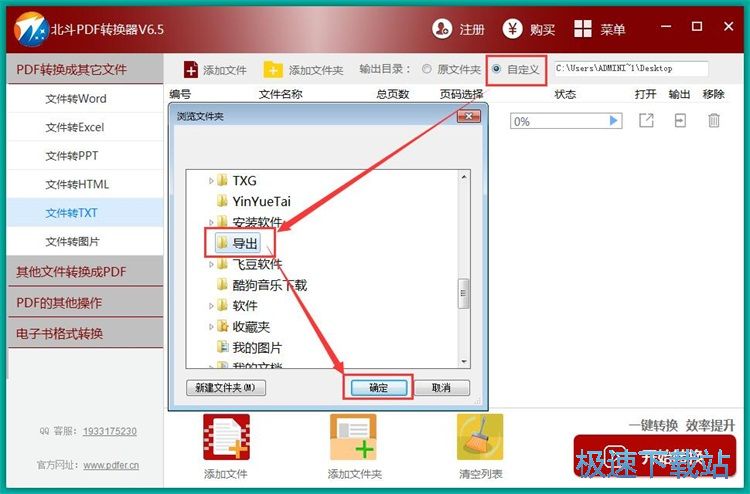Select the 自定义 radio button
Viewport: 750px width, 494px height.
(x=496, y=69)
